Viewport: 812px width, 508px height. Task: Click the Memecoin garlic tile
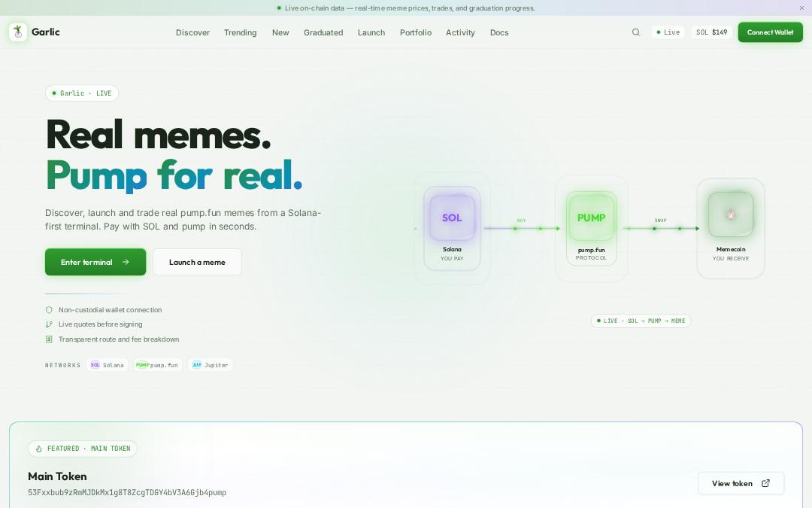click(x=731, y=214)
